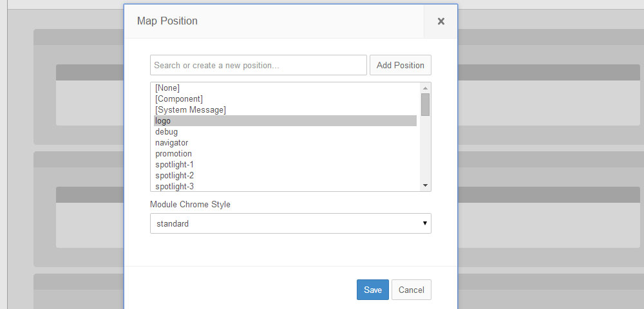This screenshot has height=309, width=644.
Task: Cancel the Map Position dialog
Action: coord(411,290)
